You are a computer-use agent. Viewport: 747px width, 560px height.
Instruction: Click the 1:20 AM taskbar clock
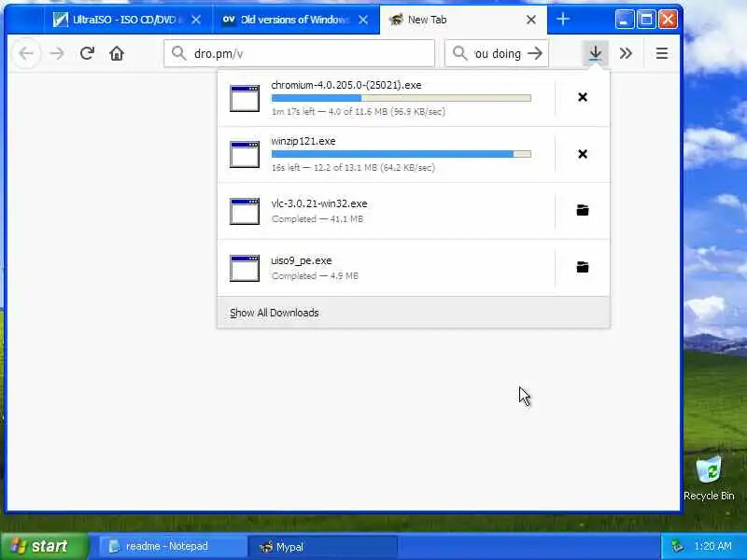(712, 546)
